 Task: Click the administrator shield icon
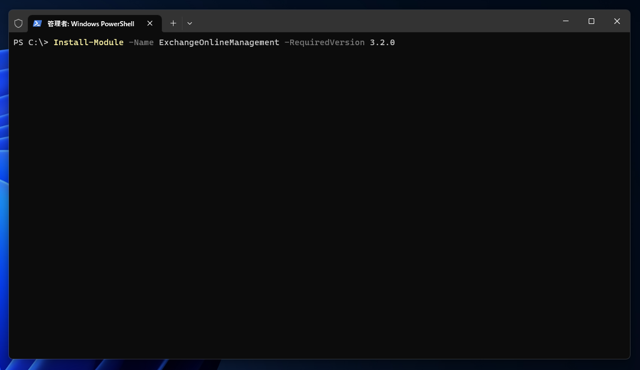click(x=18, y=24)
